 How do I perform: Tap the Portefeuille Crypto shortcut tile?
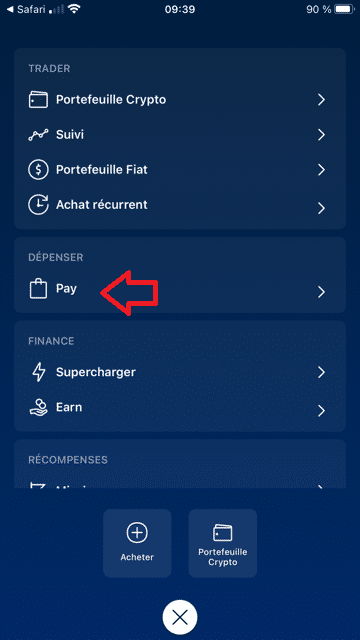223,543
